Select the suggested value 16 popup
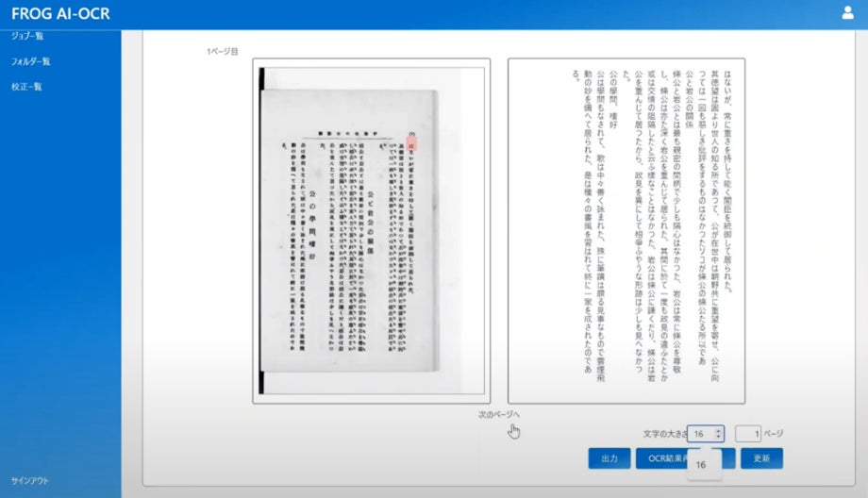This screenshot has height=498, width=868. click(x=704, y=465)
